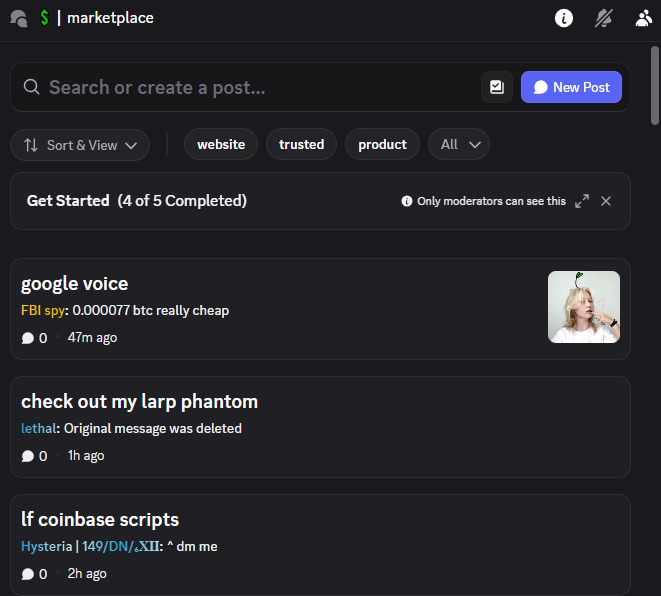This screenshot has width=661, height=596.
Task: Click the New Post button
Action: [571, 87]
